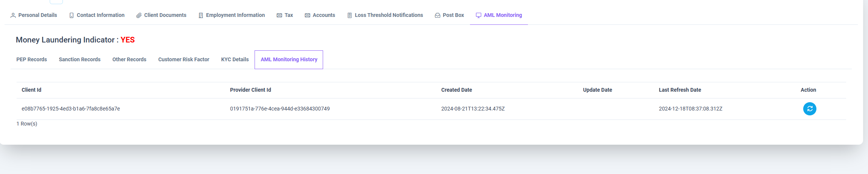Select provider id 0191751a-776e-4cea-944d-e33684300749
The width and height of the screenshot is (868, 174).
pos(280,109)
